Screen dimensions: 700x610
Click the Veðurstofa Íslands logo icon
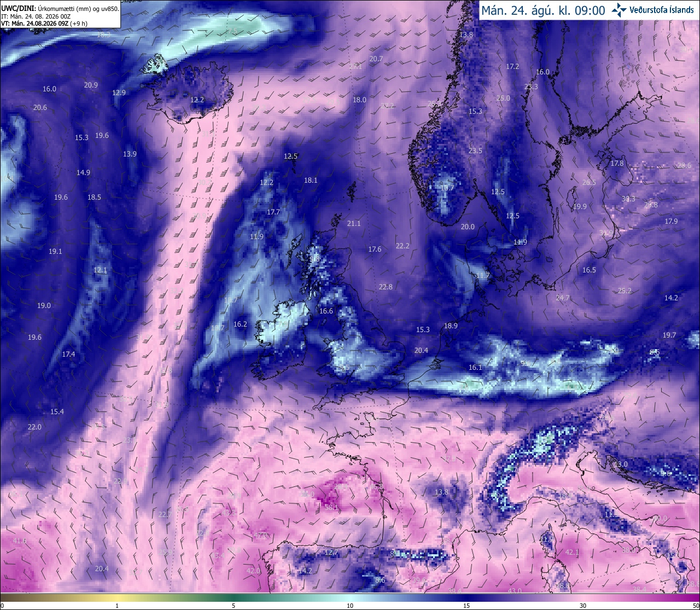619,9
